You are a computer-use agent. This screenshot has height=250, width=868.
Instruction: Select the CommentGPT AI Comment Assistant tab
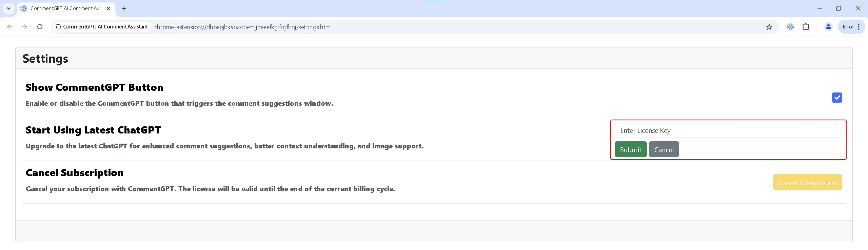coord(66,8)
